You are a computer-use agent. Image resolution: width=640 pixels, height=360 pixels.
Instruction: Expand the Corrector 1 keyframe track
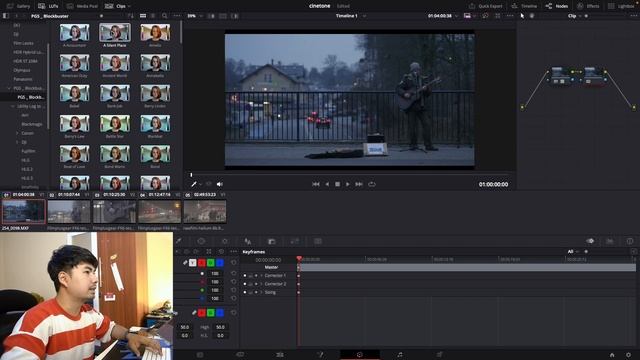[261, 276]
